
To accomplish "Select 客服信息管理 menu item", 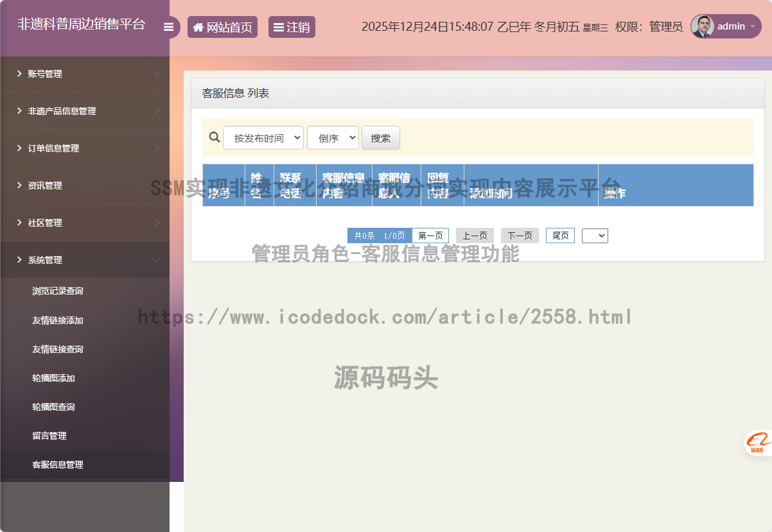I will (x=58, y=465).
